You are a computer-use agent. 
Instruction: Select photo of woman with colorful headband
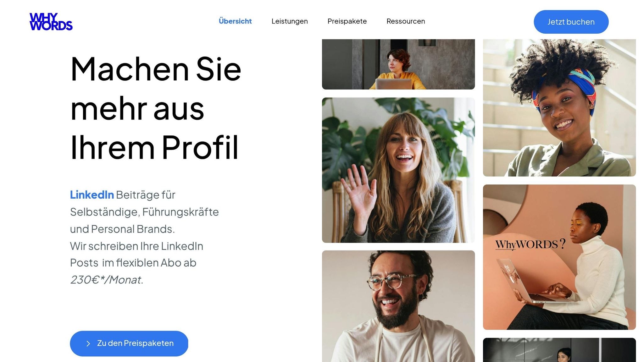pyautogui.click(x=559, y=108)
